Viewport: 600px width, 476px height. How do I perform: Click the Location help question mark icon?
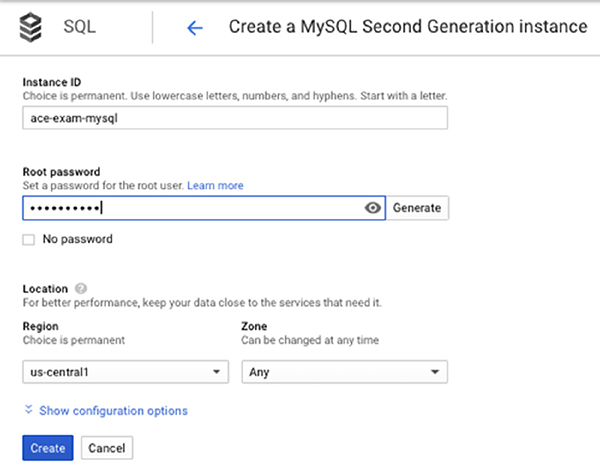coord(81,288)
